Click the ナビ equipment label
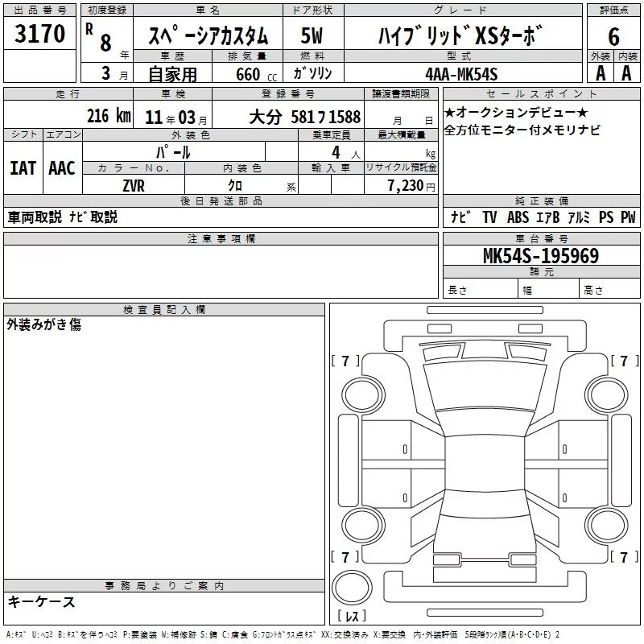Viewport: 644px width, 644px height. 460,217
